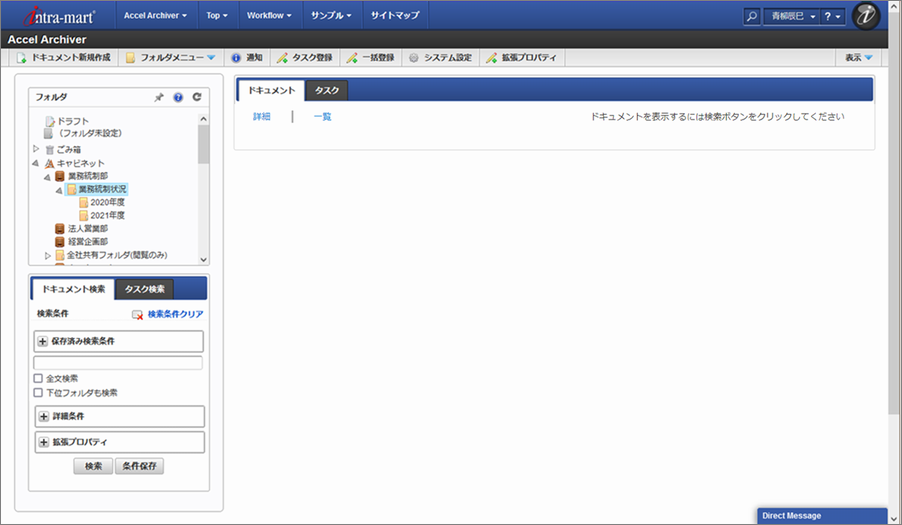Open the display (表示) dropdown
Screen dimensions: 902x525
tap(858, 58)
